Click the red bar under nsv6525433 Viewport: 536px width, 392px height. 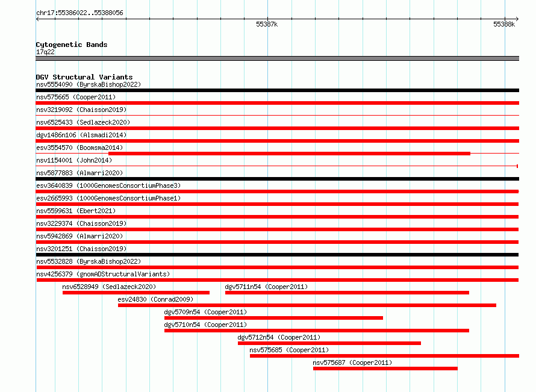click(x=277, y=128)
